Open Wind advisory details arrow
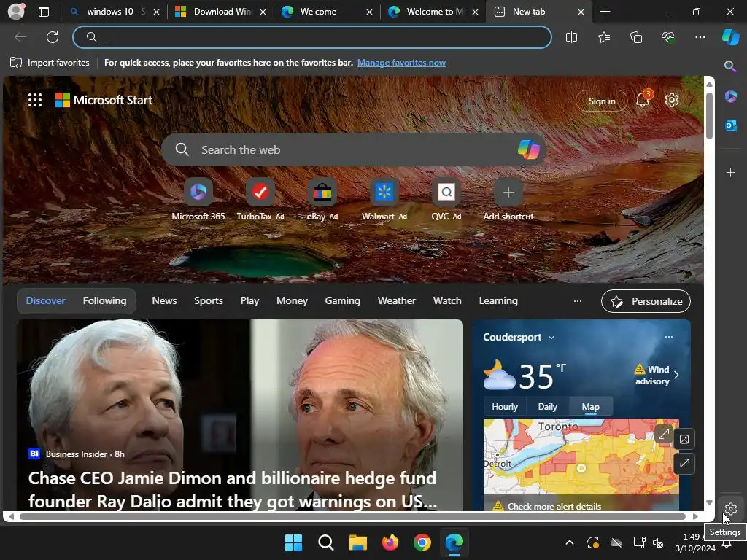Screen dimensions: 747x560 coord(676,375)
